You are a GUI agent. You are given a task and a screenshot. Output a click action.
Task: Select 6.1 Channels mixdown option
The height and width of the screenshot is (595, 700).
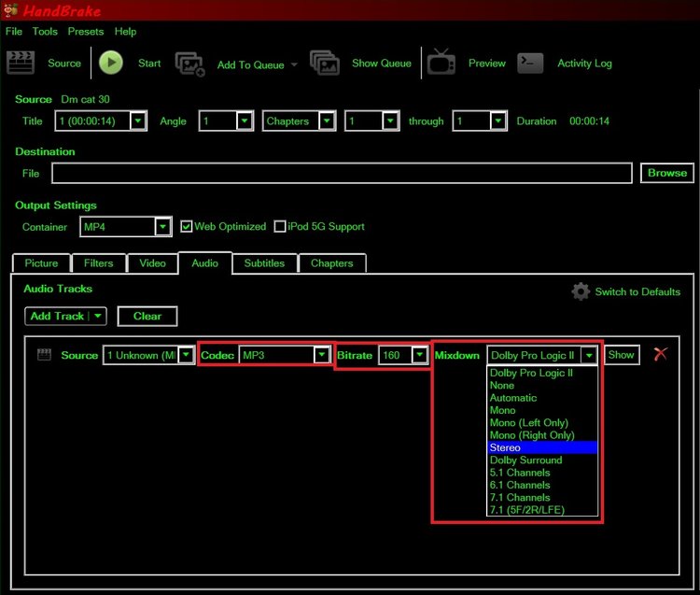click(x=542, y=485)
